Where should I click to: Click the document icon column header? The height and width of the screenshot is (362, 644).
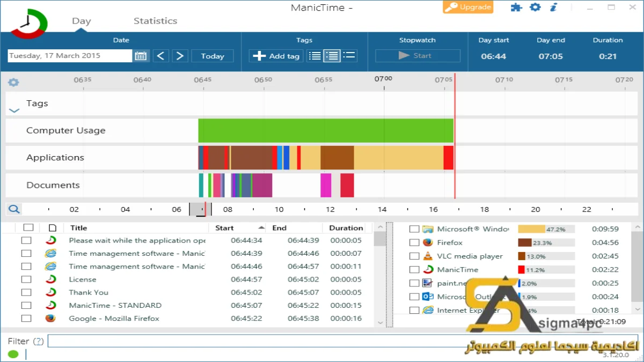52,228
